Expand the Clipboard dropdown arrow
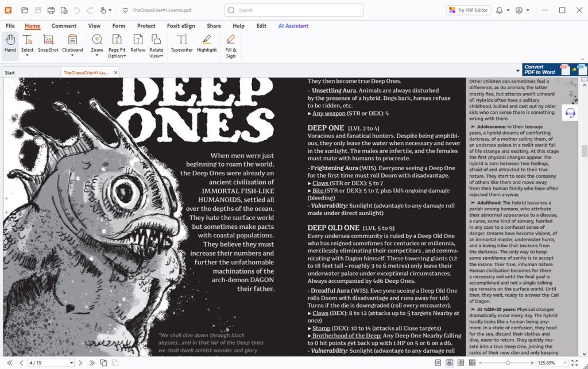The image size is (588, 369). click(x=72, y=56)
